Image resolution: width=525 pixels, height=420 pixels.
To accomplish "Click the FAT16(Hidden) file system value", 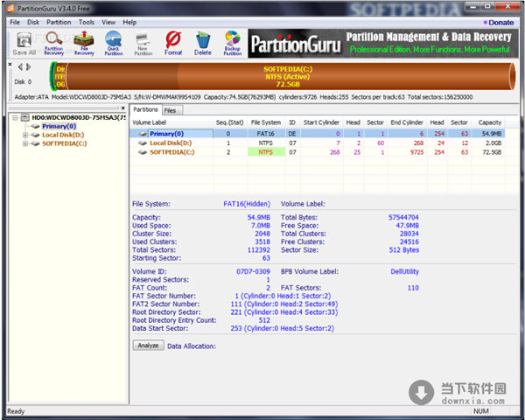I will click(247, 204).
